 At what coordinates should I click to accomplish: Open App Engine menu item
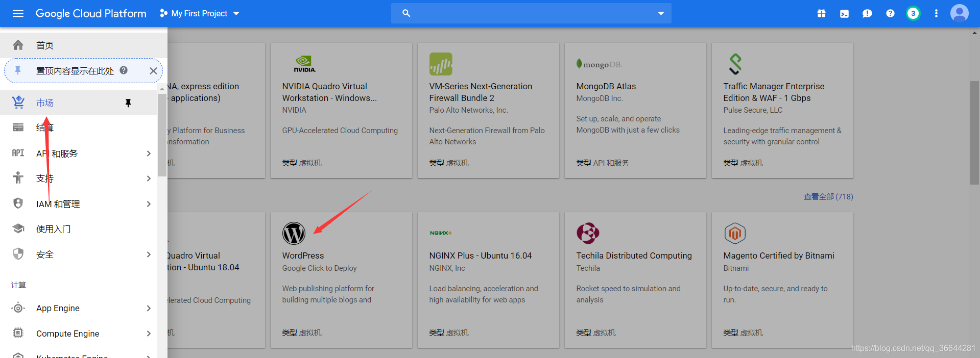pyautogui.click(x=78, y=308)
